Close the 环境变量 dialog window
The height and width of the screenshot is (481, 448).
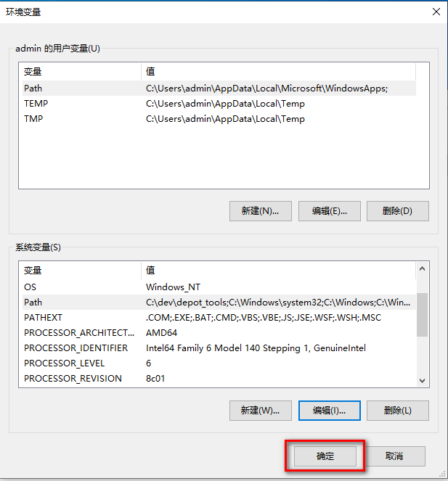[x=436, y=12]
